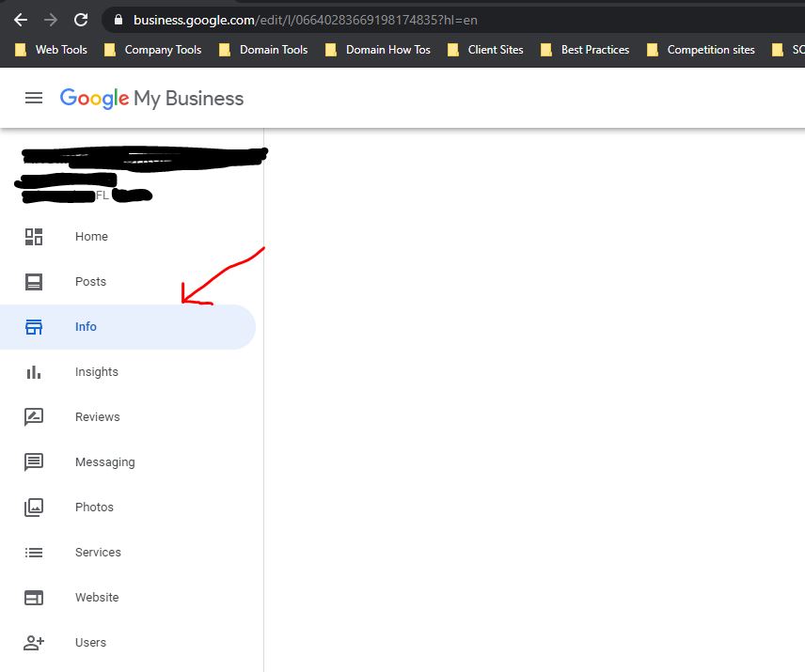
Task: Open the Photos label
Action: [x=94, y=508]
